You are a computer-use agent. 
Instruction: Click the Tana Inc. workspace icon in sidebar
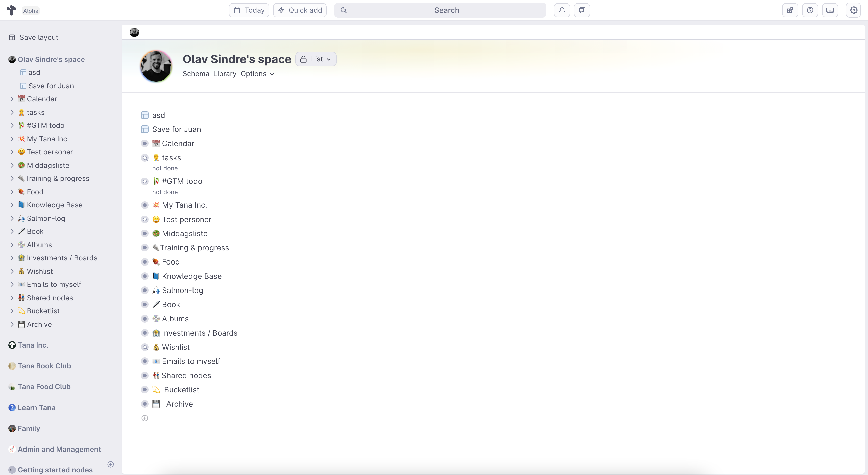(12, 345)
